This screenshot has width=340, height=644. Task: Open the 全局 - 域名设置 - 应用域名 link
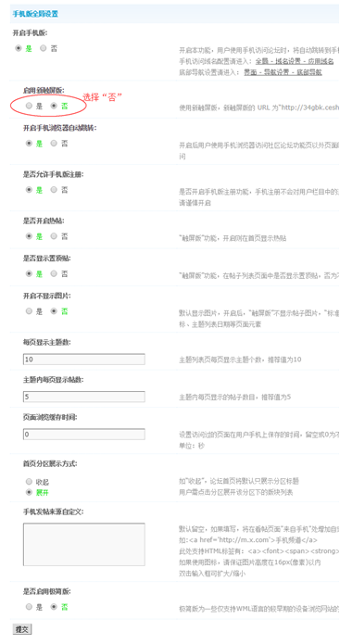tap(295, 61)
